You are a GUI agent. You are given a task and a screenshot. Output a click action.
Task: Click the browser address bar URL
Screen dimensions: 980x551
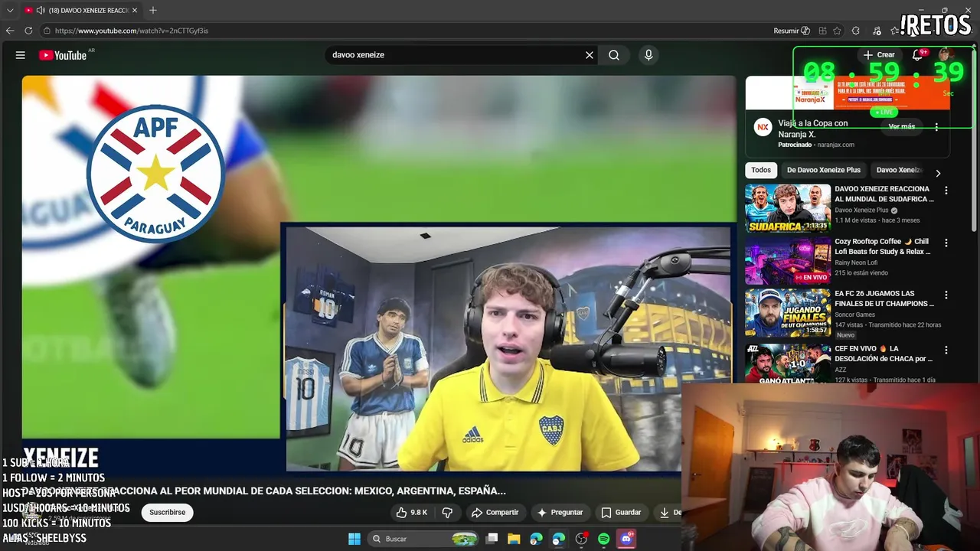pos(132,31)
